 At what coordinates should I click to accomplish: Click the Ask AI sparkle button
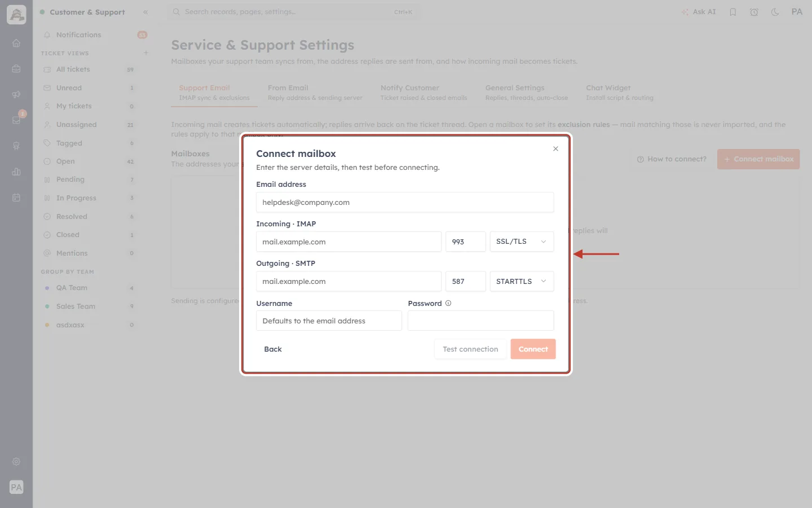(698, 12)
